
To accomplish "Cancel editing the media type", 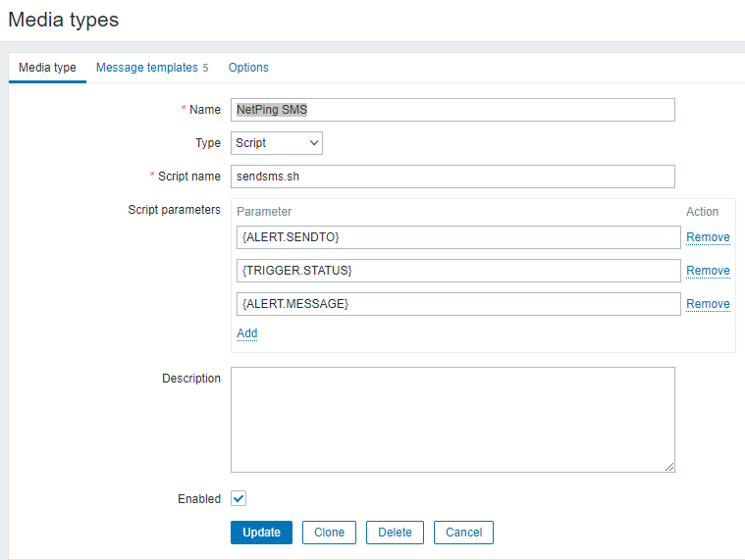I will [x=463, y=533].
